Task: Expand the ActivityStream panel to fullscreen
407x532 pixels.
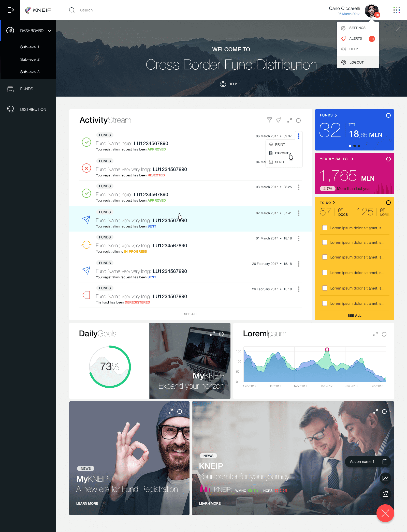Action: tap(290, 120)
